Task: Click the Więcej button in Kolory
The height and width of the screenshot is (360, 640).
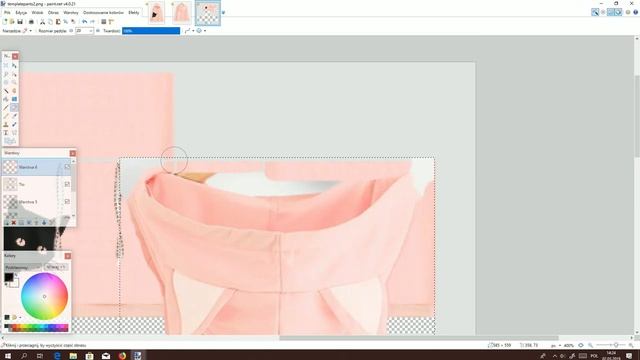Action: coord(56,267)
